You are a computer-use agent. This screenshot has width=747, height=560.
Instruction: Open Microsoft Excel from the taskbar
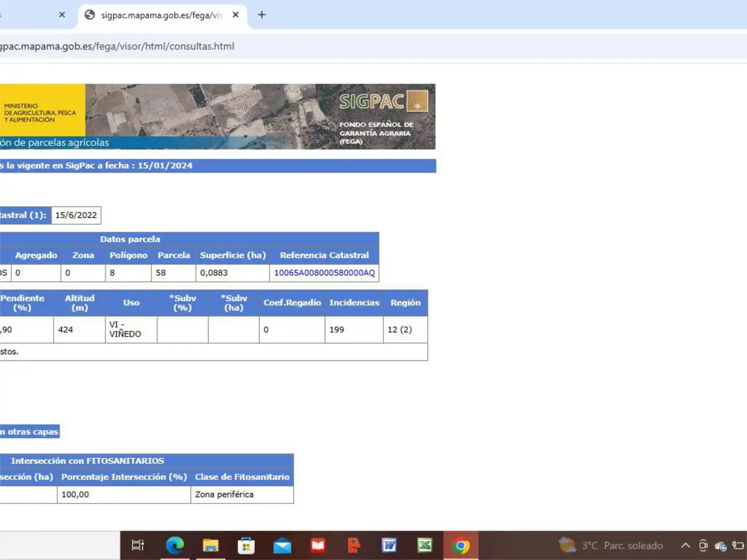[425, 545]
